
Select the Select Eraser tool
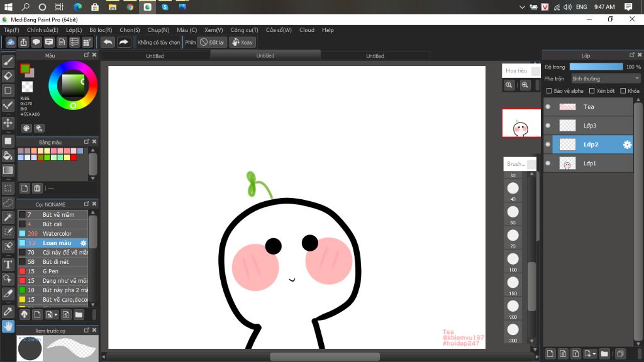8,246
